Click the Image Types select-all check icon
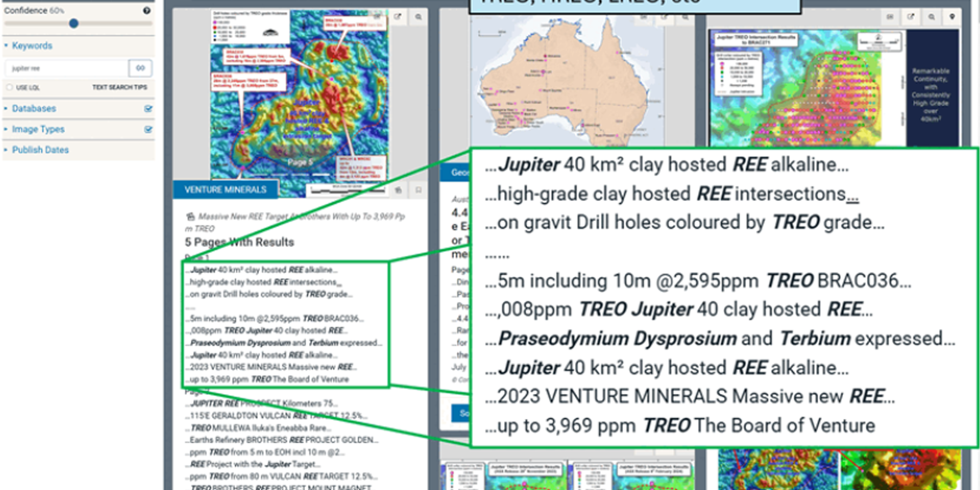Viewport: 980px width, 490px height. pos(148,129)
